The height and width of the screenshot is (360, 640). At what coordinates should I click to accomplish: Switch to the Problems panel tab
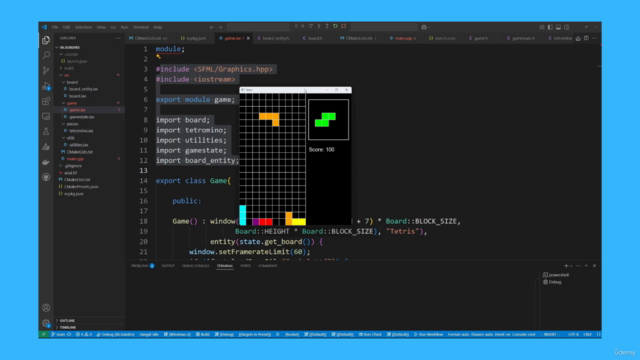tap(142, 266)
